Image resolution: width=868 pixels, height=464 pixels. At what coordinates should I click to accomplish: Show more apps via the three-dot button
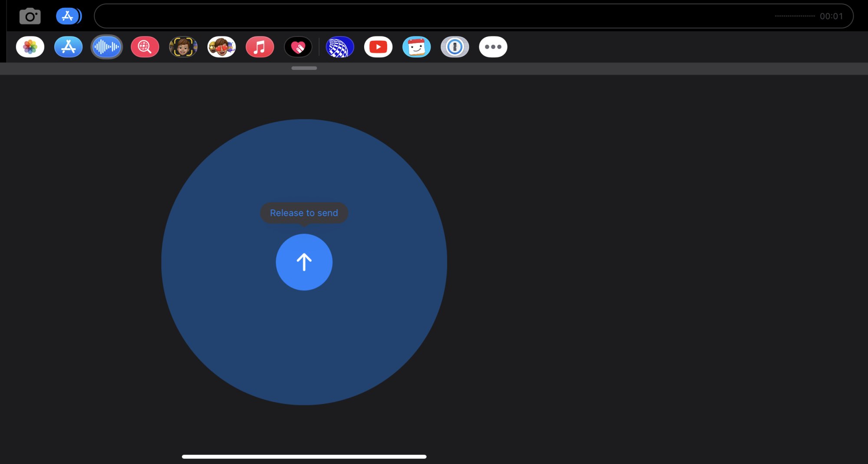[x=493, y=47]
